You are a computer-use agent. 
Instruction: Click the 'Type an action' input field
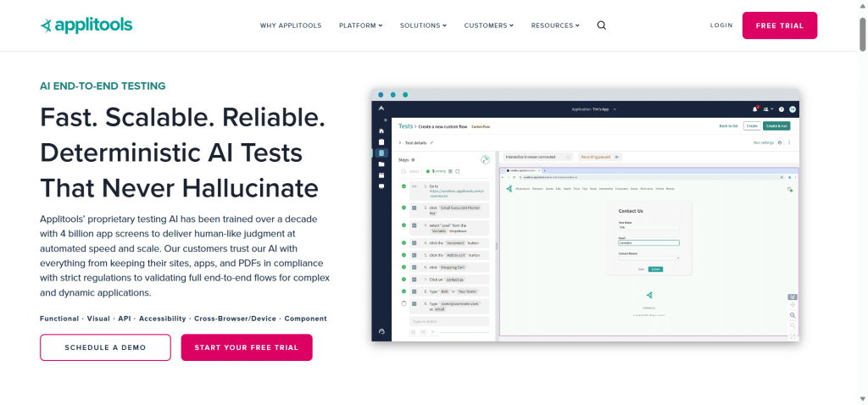[x=449, y=321]
